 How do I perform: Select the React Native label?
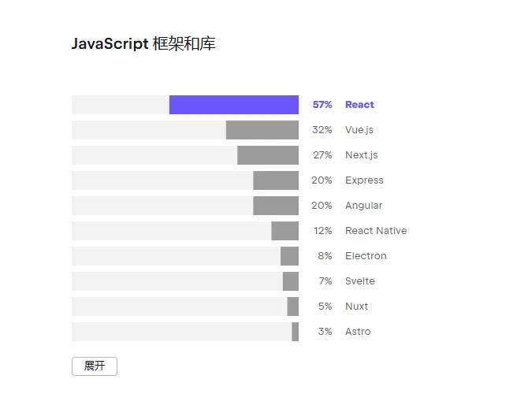tap(376, 231)
